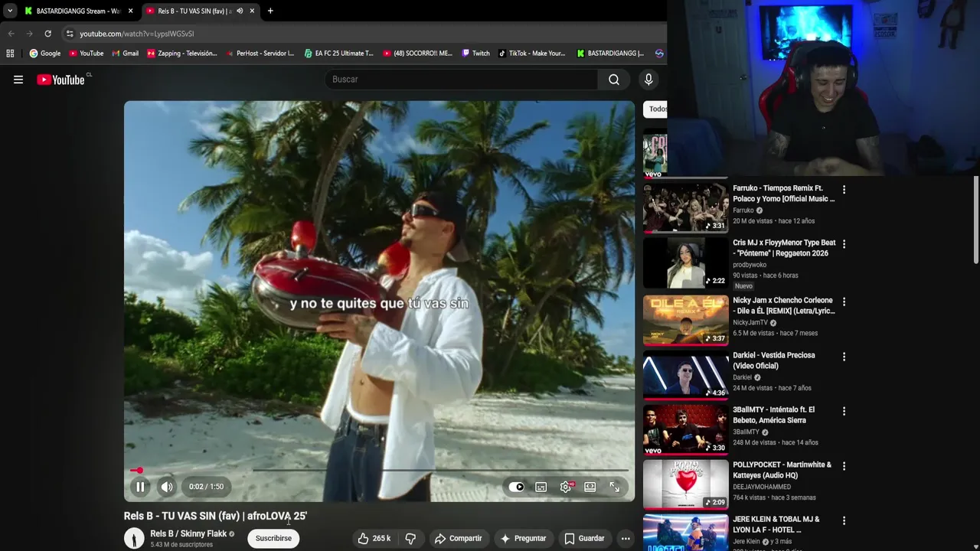The width and height of the screenshot is (980, 551).
Task: Click the Preguntar button
Action: [x=523, y=539]
